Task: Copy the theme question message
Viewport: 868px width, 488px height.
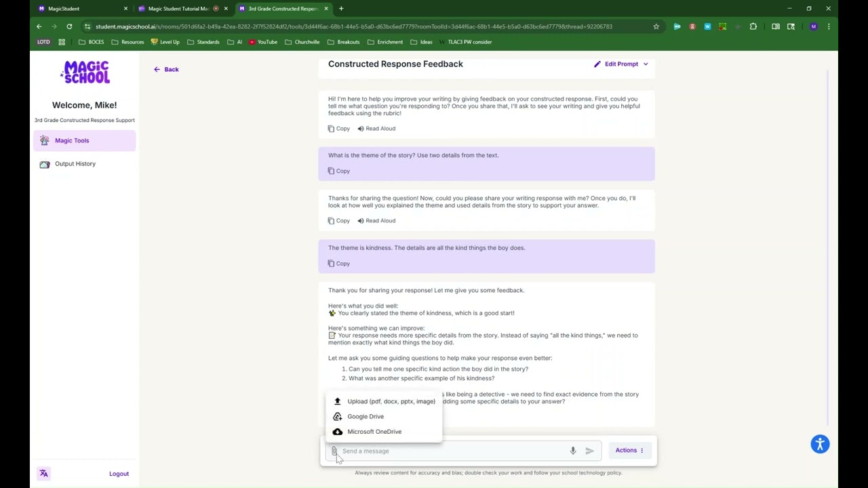Action: click(339, 171)
